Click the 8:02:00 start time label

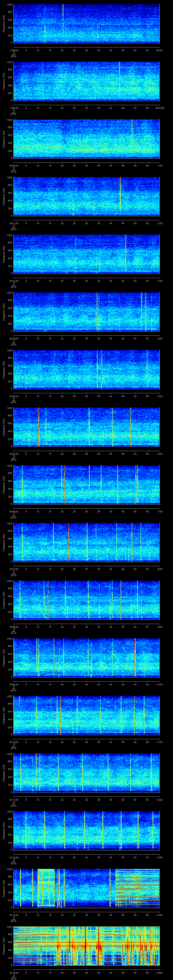(14, 281)
